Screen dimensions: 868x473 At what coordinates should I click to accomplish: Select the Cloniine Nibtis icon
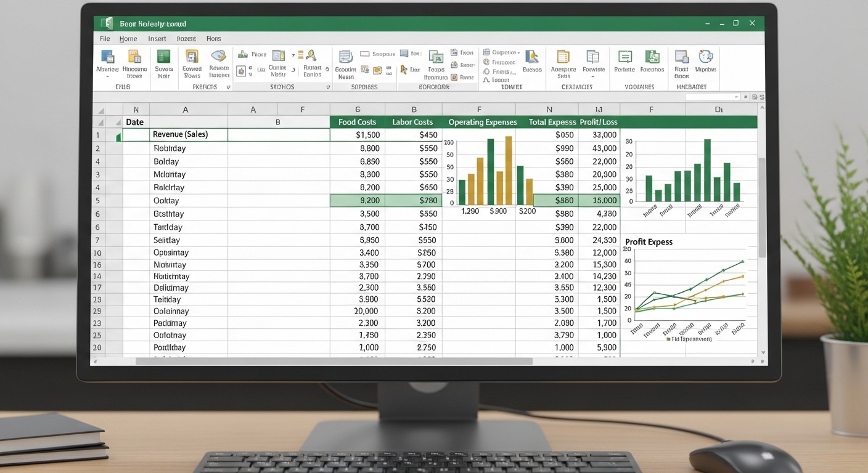click(x=278, y=56)
